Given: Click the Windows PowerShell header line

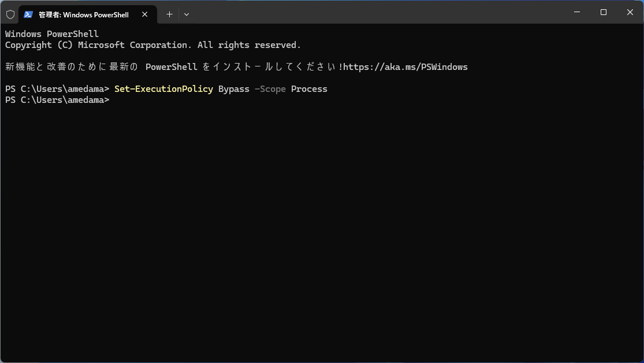Looking at the screenshot, I should [52, 34].
